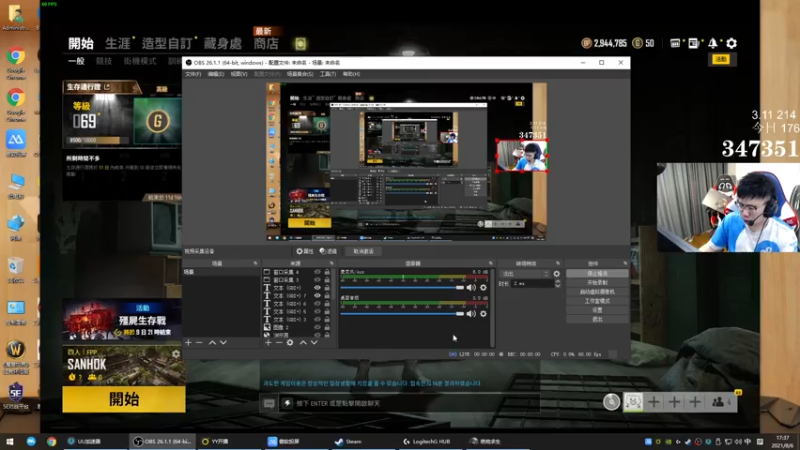Open the 工具(T) menu in OBS
This screenshot has height=450, width=800.
coord(328,74)
